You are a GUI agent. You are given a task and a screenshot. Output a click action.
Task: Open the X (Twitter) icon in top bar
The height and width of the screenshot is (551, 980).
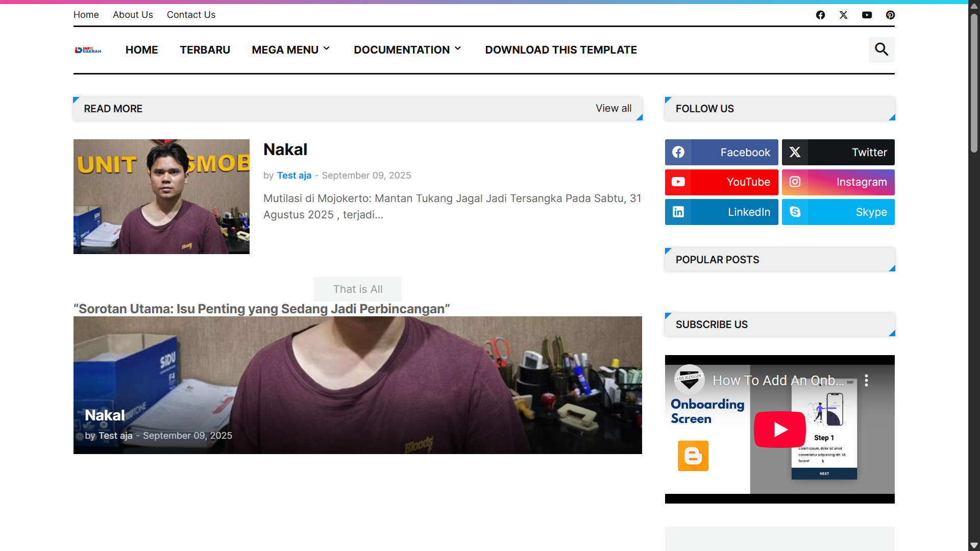click(x=843, y=15)
